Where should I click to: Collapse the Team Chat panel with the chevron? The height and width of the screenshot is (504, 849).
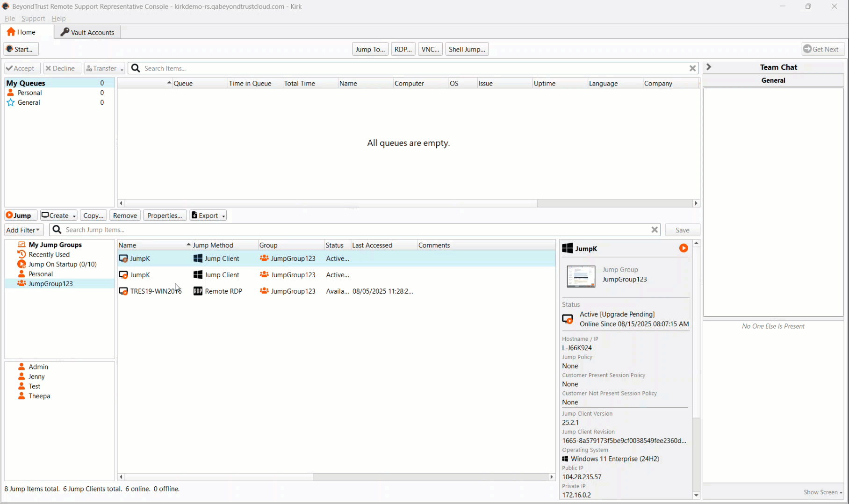(x=709, y=67)
